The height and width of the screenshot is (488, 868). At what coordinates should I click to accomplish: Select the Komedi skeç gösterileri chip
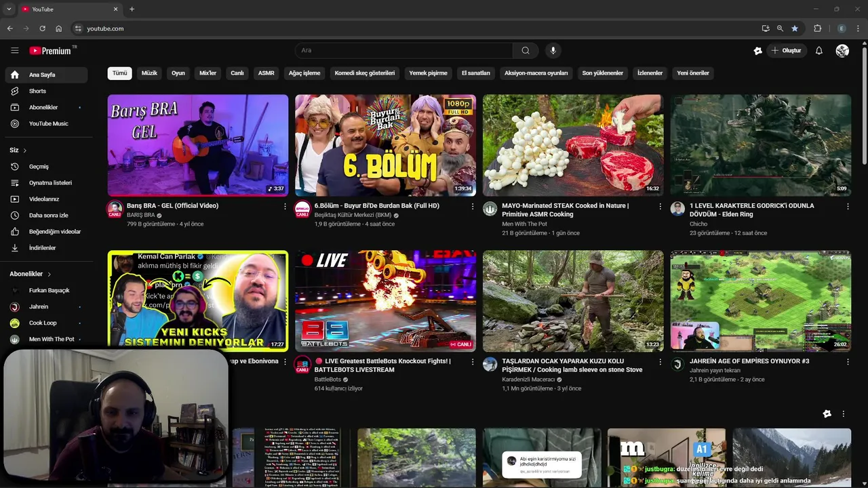pyautogui.click(x=365, y=73)
